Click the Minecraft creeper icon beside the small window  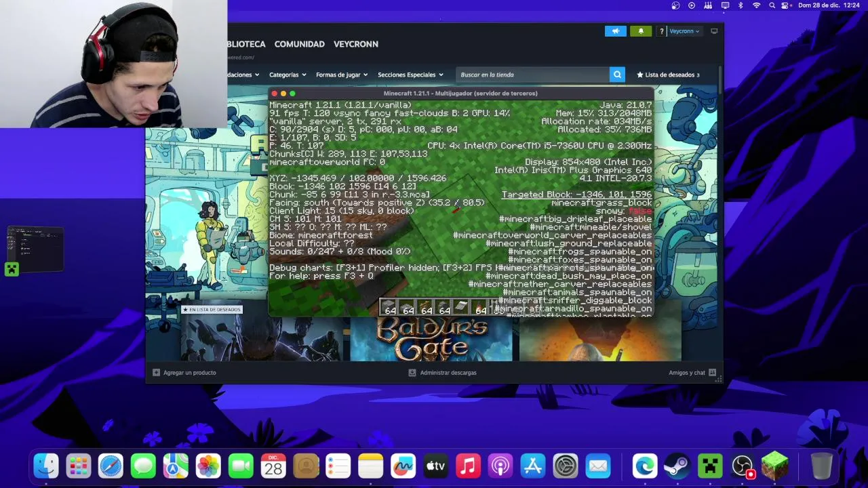coord(12,269)
